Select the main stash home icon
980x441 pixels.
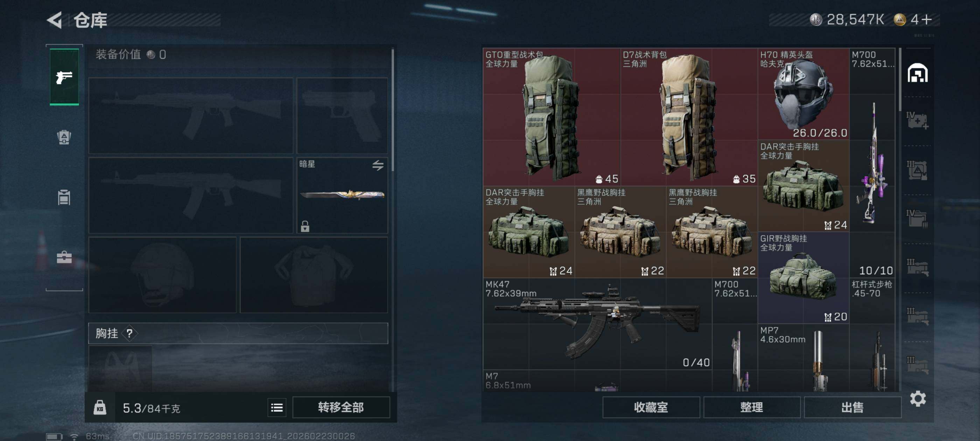point(918,73)
